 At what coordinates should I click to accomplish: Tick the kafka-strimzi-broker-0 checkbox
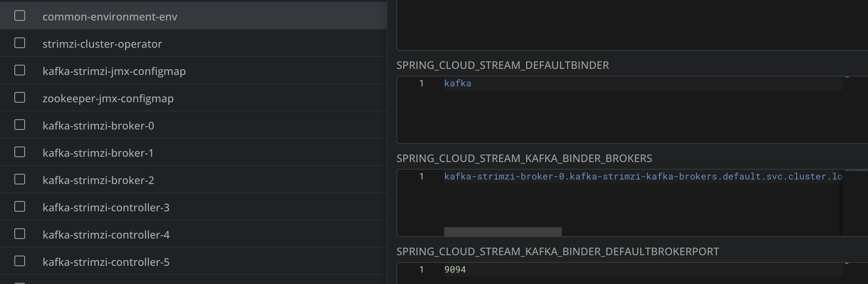20,125
